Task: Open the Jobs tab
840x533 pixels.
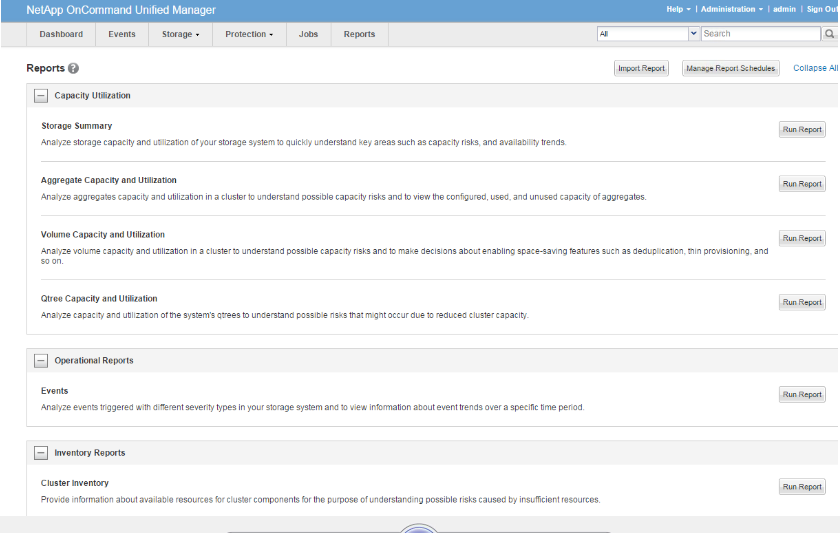Action: 308,34
